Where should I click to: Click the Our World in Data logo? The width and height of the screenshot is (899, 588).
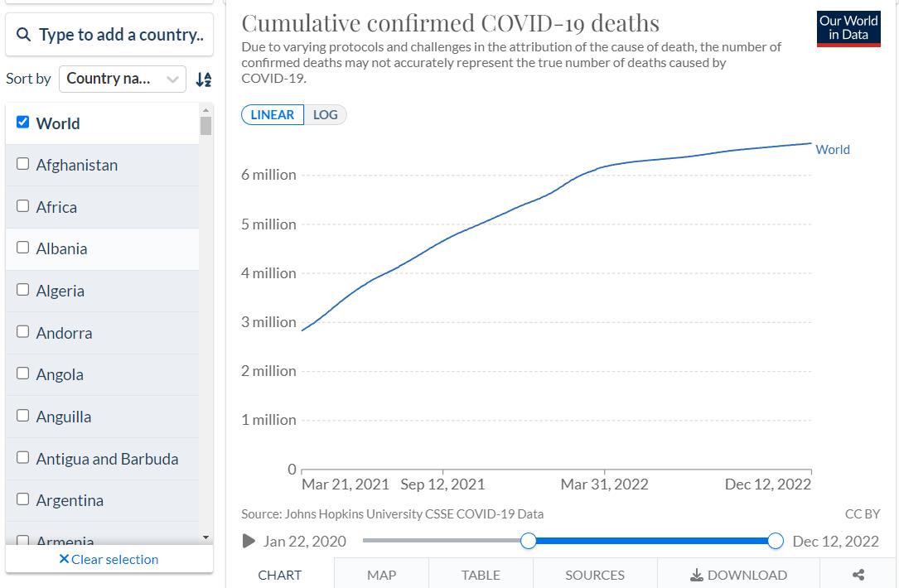click(848, 28)
